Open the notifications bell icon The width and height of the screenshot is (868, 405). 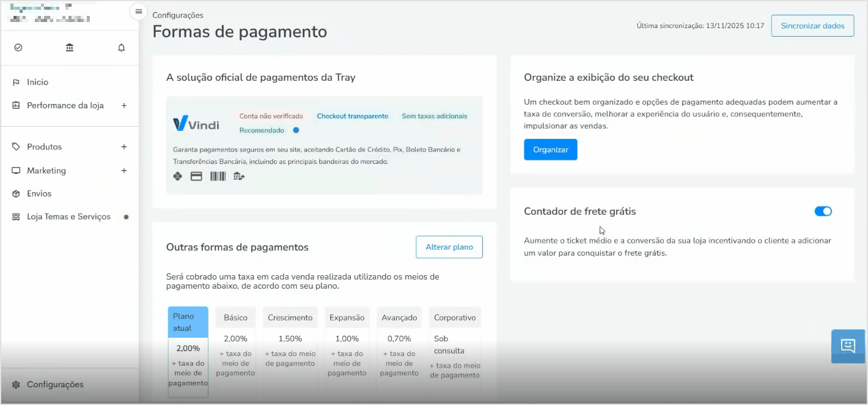pyautogui.click(x=121, y=47)
